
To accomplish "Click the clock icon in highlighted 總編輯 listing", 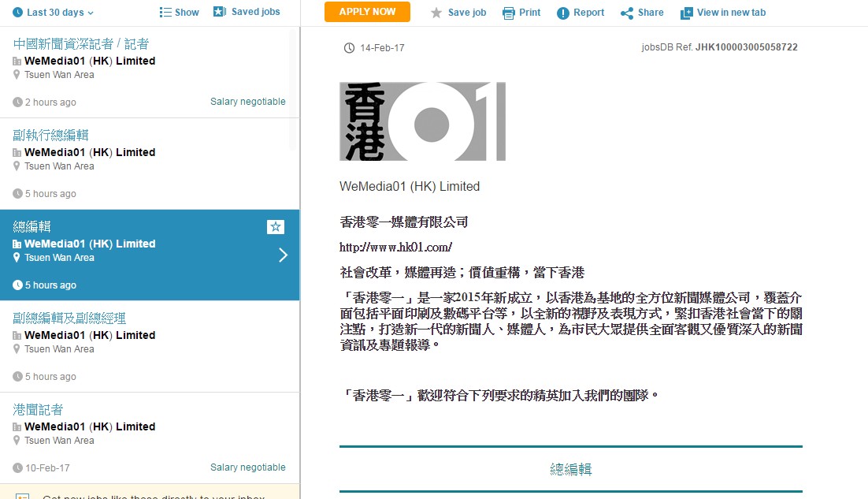I will [x=17, y=285].
